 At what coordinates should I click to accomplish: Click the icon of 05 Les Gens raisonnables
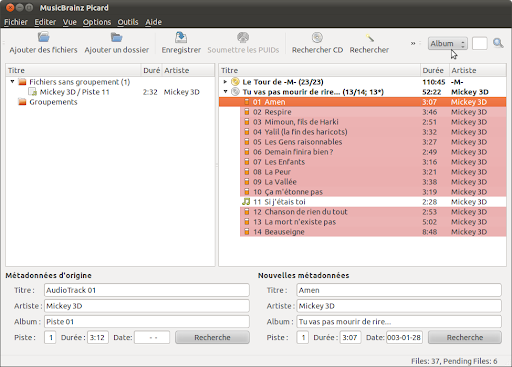(247, 142)
